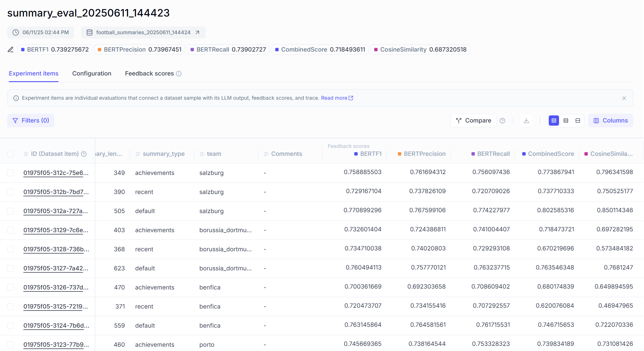Image resolution: width=644 pixels, height=351 pixels.
Task: Open the Columns selector dropdown
Action: (x=610, y=121)
